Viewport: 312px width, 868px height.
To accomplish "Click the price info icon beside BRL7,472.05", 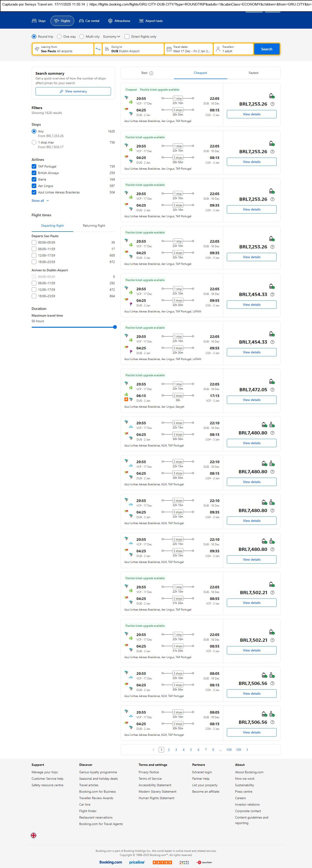I will (272, 390).
